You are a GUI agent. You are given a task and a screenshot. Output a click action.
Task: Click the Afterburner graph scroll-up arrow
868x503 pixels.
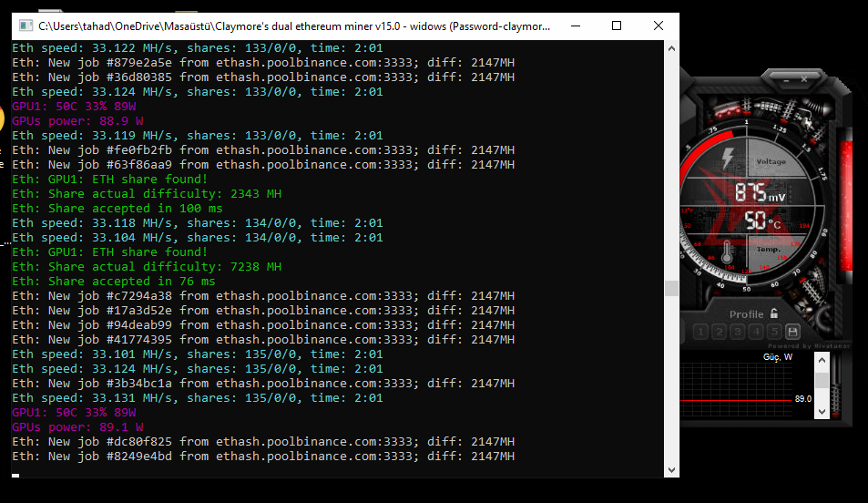pos(822,360)
